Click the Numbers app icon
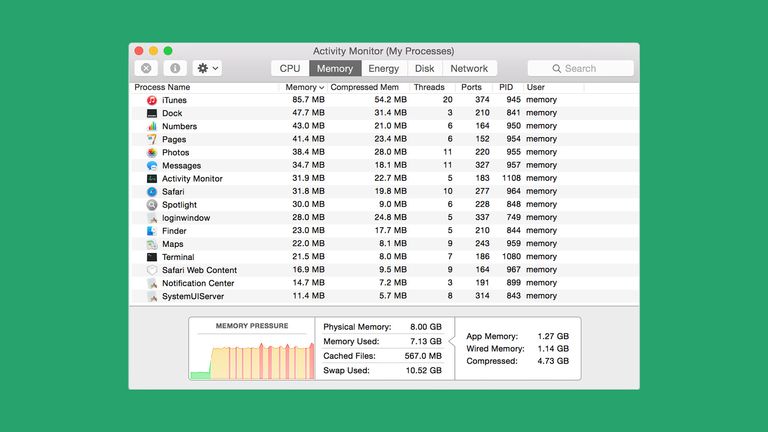 tap(152, 126)
